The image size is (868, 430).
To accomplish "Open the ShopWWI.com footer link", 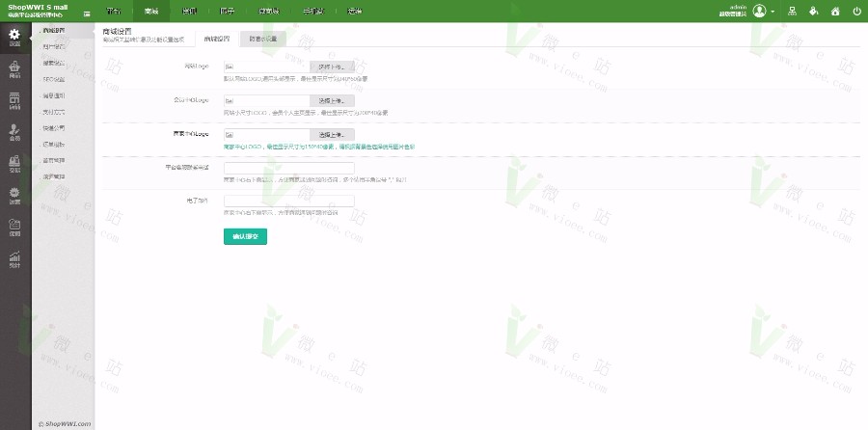I will [x=65, y=423].
